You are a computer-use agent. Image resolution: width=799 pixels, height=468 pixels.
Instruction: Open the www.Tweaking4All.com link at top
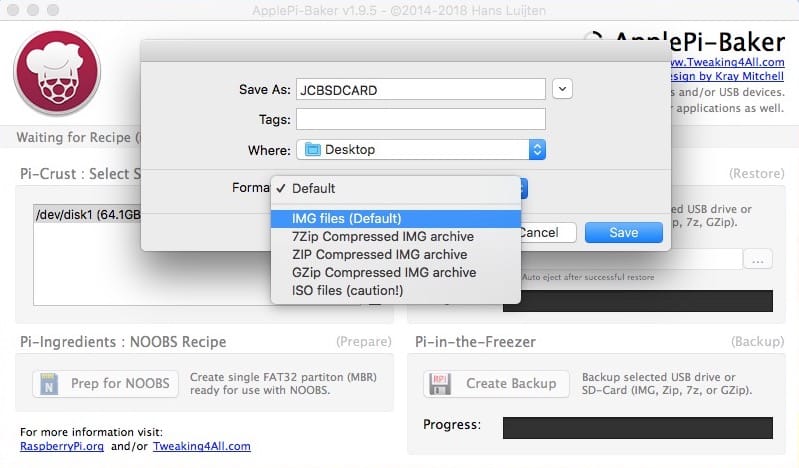728,62
